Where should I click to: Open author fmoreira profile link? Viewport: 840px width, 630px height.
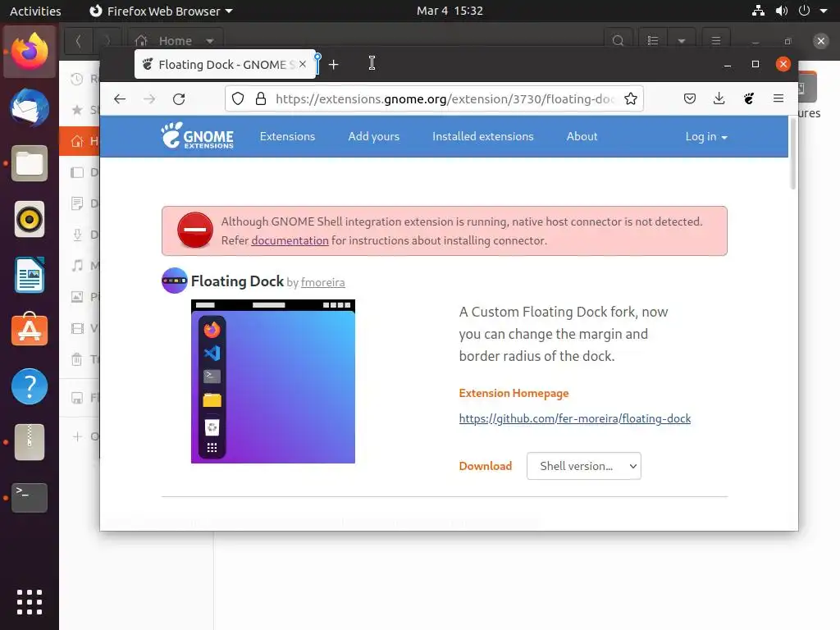click(x=322, y=282)
